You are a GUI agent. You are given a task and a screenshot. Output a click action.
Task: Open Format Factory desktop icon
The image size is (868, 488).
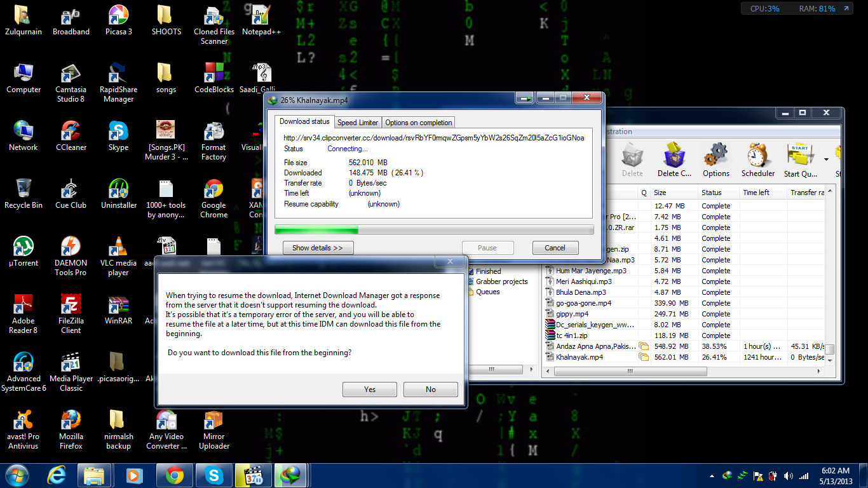click(214, 140)
